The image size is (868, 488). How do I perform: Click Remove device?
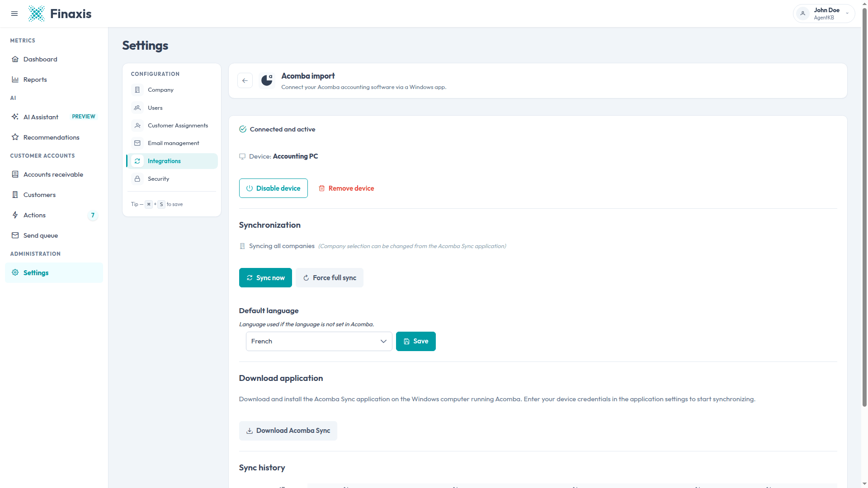[346, 188]
